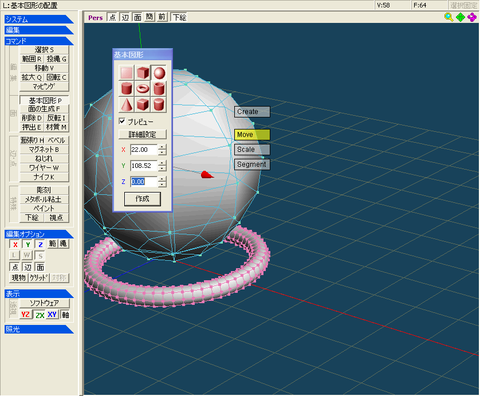Select the cone primitive icon
Viewport: 480px width, 396px height.
(126, 105)
